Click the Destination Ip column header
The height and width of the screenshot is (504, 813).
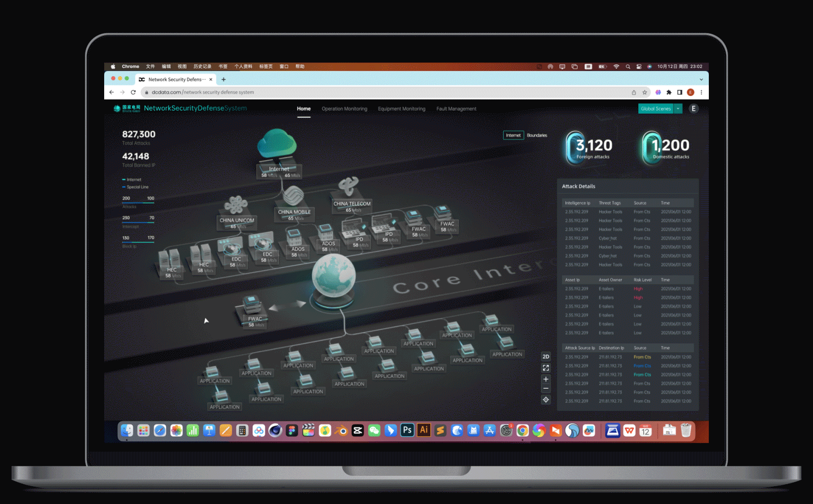point(611,348)
